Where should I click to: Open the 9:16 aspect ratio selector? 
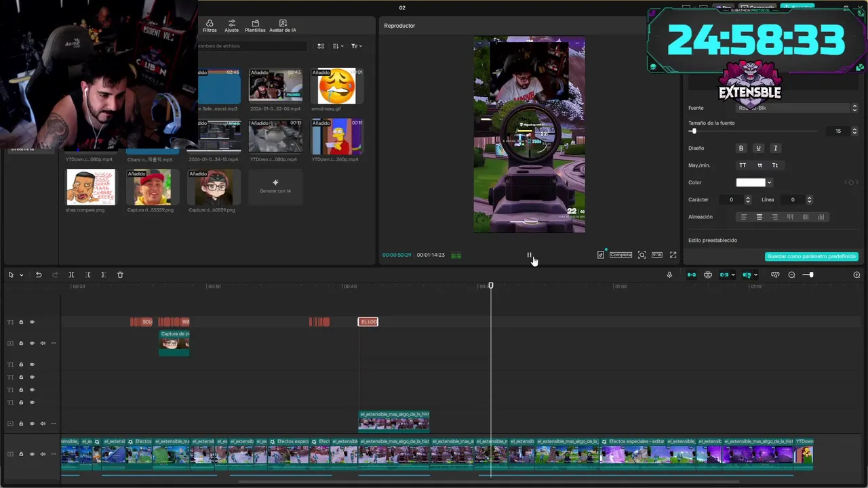tap(657, 255)
